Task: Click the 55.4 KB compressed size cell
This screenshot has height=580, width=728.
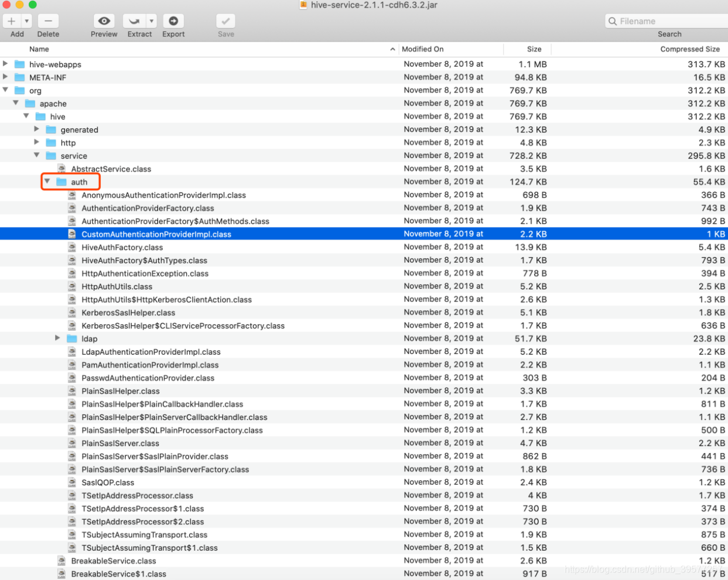Action: (709, 182)
